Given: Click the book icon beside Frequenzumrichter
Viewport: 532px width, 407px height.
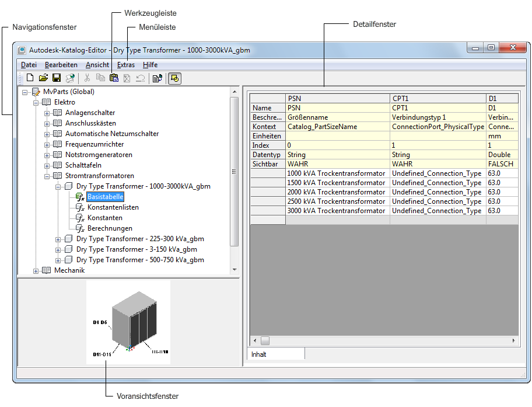Looking at the screenshot, I should click(x=57, y=144).
